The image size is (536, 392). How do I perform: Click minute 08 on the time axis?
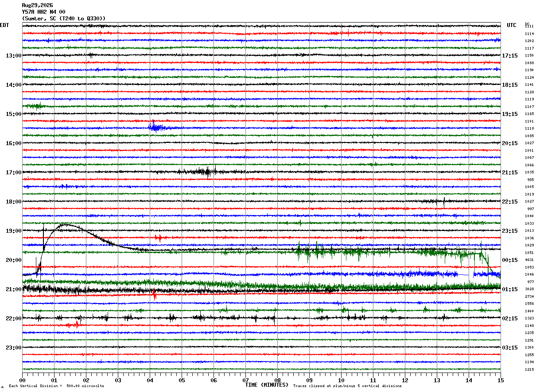click(277, 380)
